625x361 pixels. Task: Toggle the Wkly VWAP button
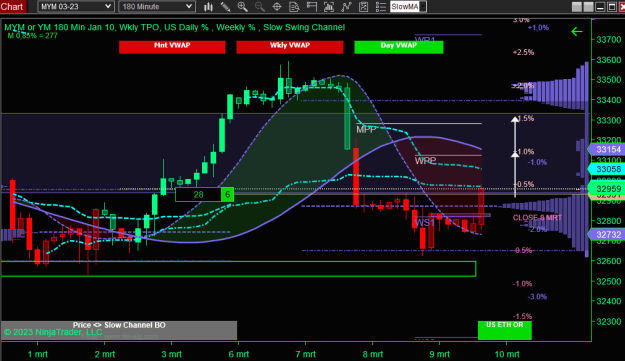click(x=290, y=47)
